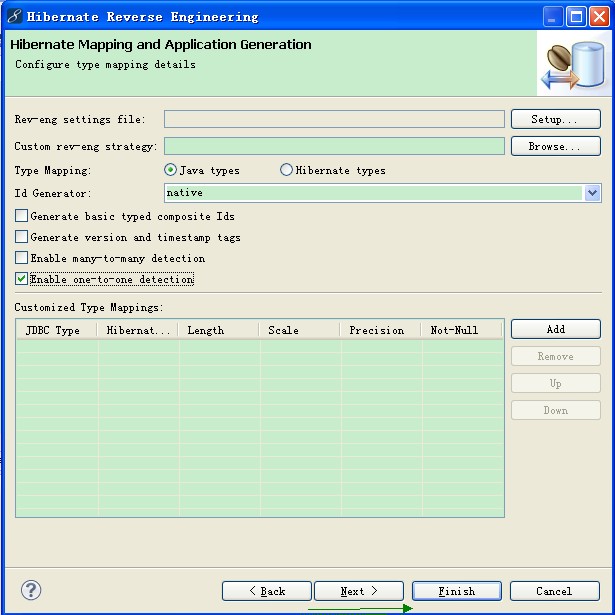This screenshot has height=615, width=615.
Task: Click the Add type mapping button
Action: [x=555, y=329]
